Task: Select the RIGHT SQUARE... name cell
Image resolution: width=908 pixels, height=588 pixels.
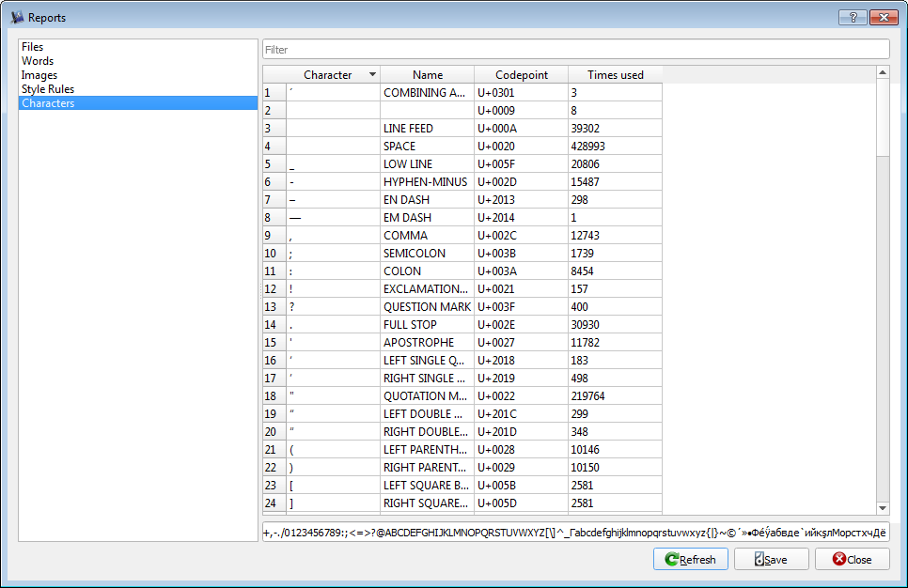Action: (428, 503)
